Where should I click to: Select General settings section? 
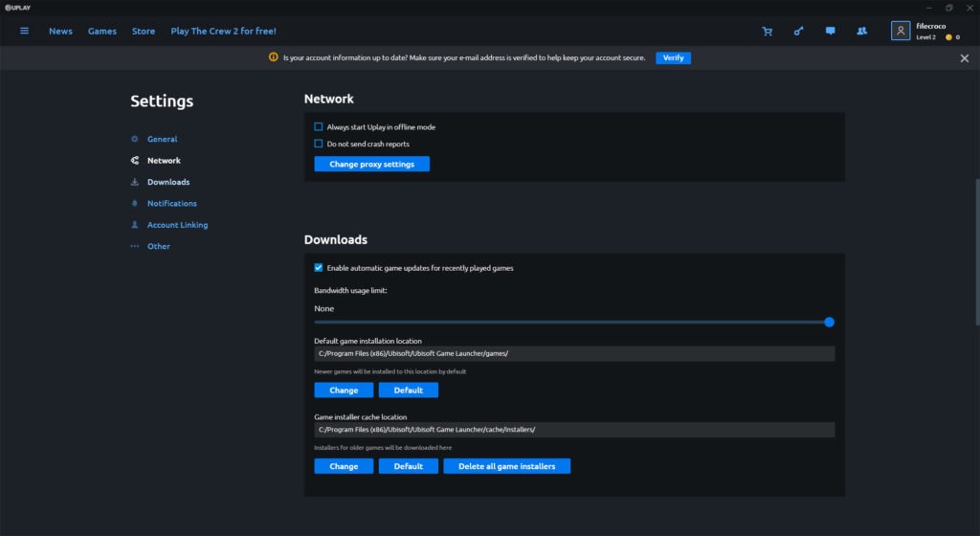point(162,139)
